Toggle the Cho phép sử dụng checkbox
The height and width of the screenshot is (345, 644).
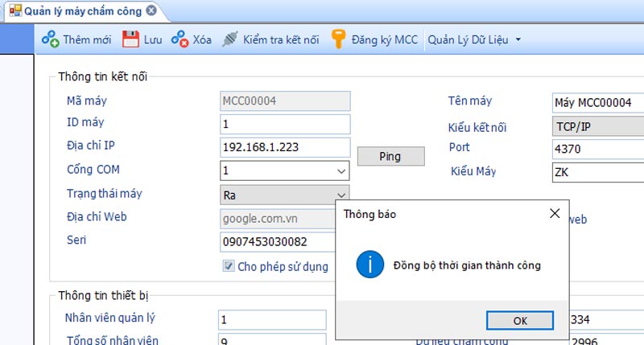[229, 266]
